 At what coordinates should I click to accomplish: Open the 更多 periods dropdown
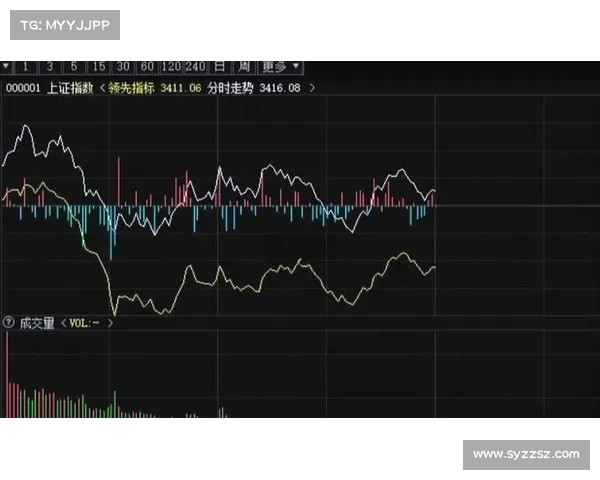click(281, 67)
